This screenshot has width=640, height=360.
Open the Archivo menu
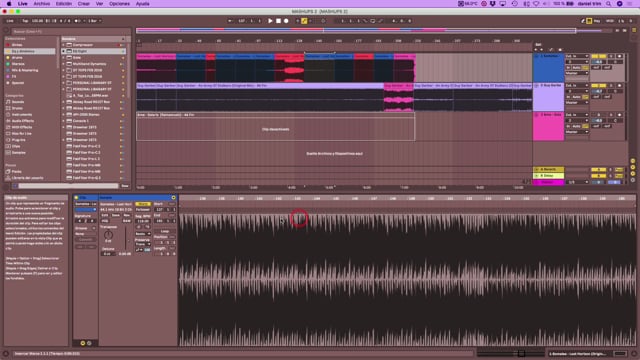(x=42, y=4)
